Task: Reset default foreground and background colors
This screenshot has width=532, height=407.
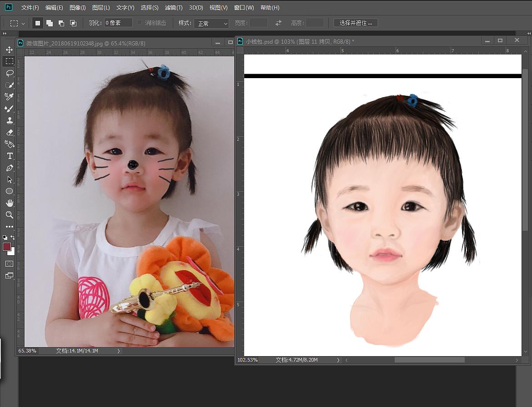Action: [x=5, y=238]
